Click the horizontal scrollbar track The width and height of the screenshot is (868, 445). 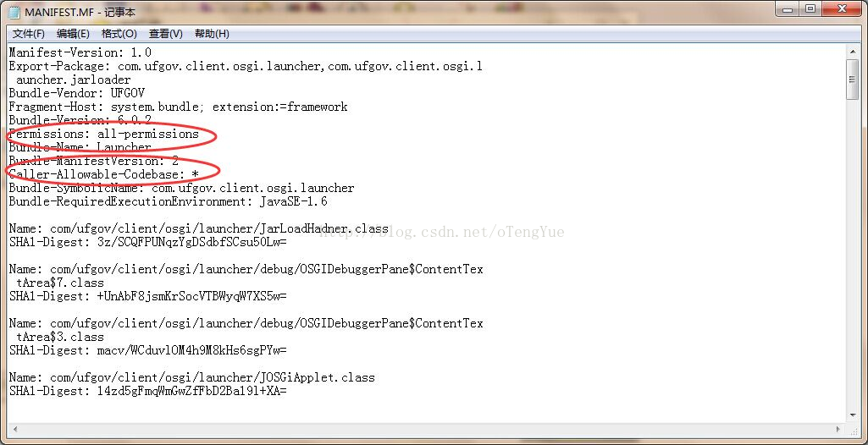(426, 428)
